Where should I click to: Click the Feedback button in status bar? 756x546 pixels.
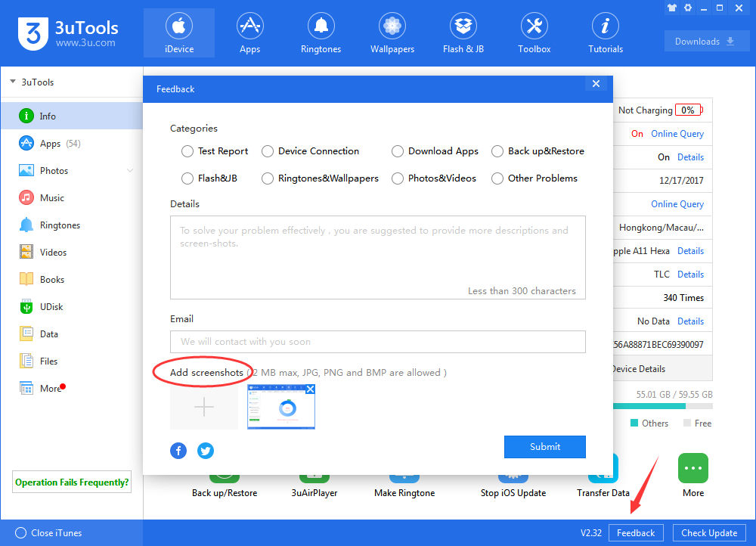[636, 533]
